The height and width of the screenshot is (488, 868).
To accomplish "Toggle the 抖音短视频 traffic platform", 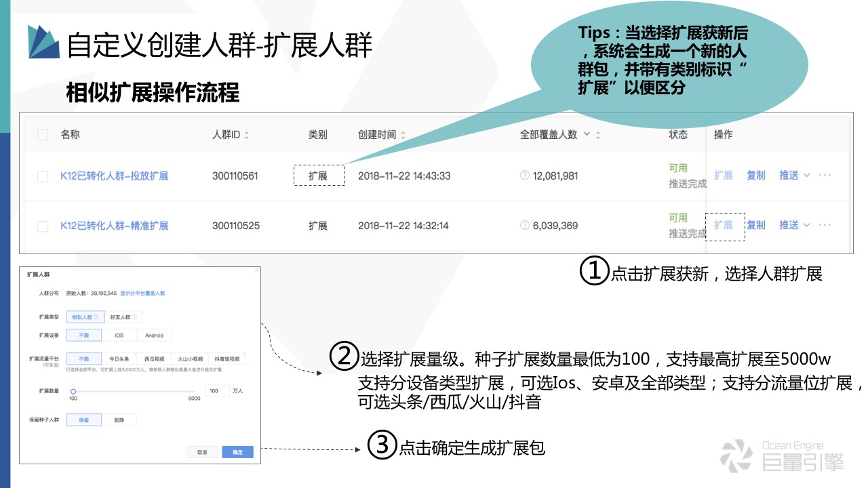I will click(227, 359).
